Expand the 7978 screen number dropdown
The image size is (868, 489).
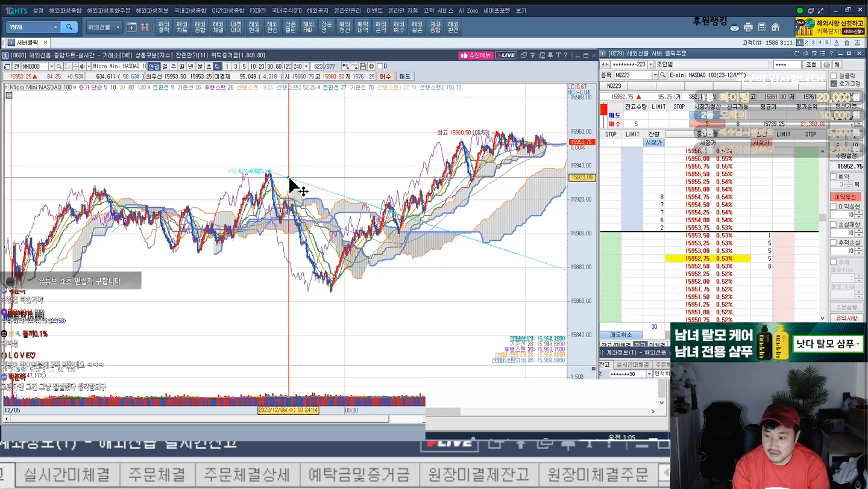[x=55, y=27]
